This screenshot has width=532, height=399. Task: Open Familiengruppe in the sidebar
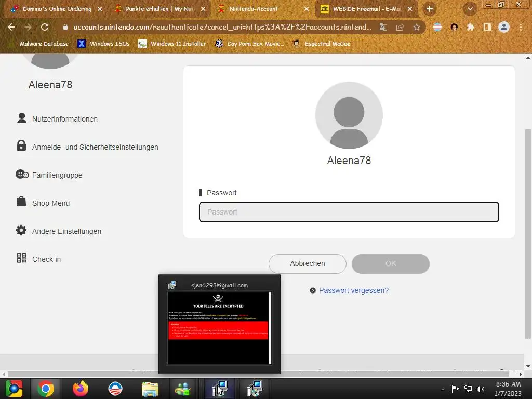[49, 175]
